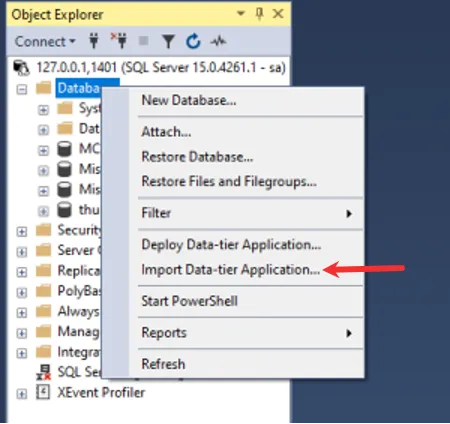Collapse the Databases folder node
Image resolution: width=450 pixels, height=424 pixels.
click(x=22, y=89)
